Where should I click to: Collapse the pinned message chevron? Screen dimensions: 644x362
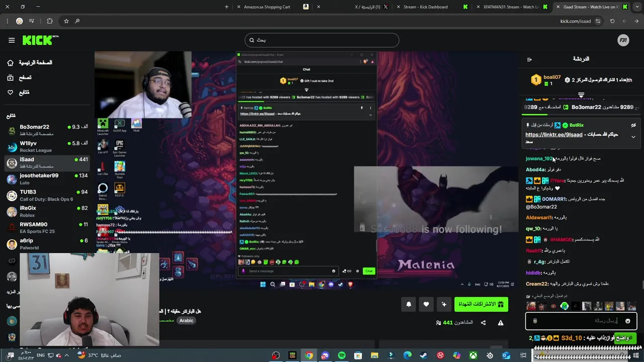click(633, 137)
